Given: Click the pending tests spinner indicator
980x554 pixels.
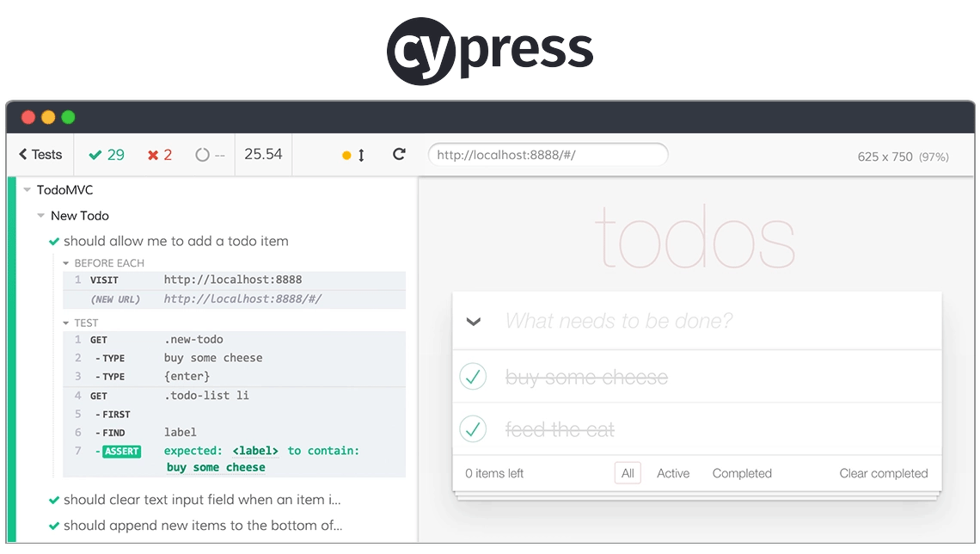Looking at the screenshot, I should point(203,155).
